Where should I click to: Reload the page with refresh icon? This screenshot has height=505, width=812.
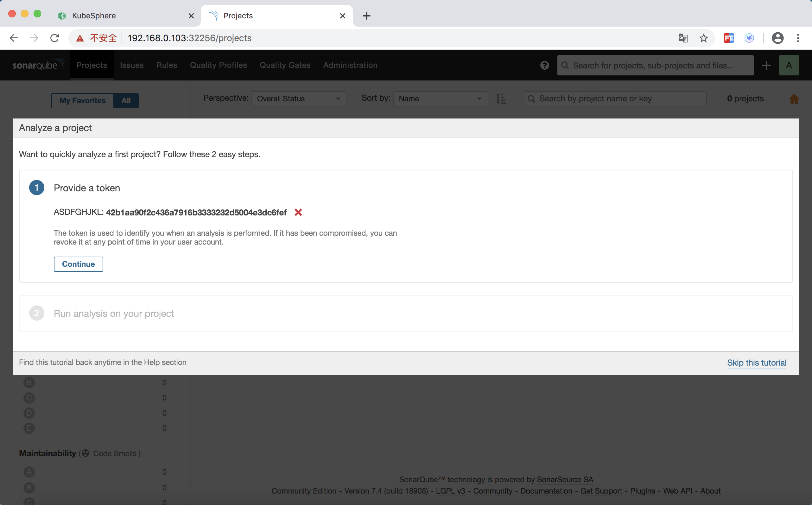click(x=55, y=38)
